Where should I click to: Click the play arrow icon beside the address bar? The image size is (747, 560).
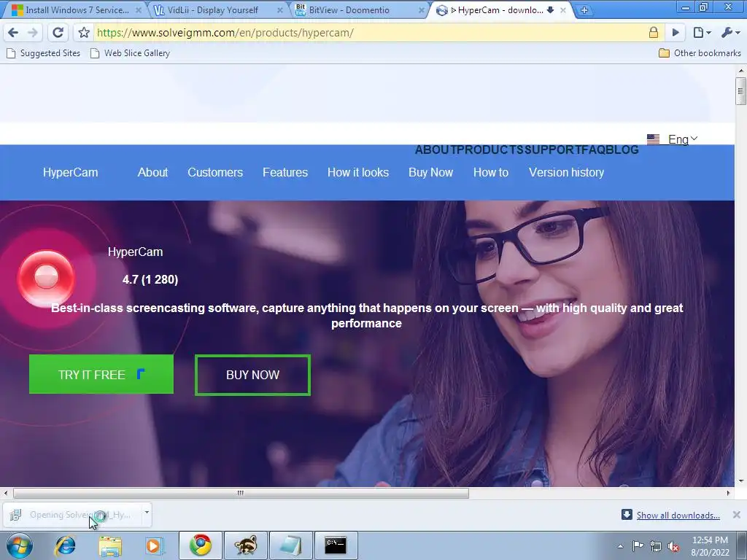pos(675,32)
